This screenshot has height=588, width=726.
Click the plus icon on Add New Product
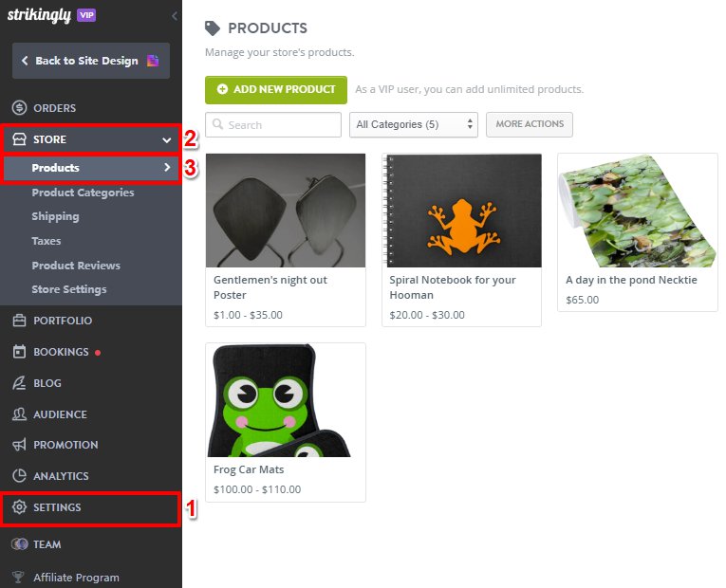pyautogui.click(x=222, y=89)
